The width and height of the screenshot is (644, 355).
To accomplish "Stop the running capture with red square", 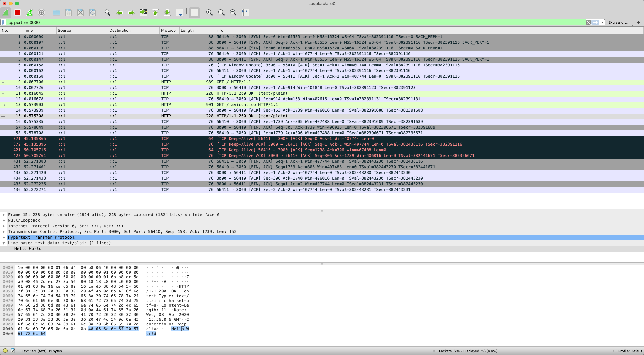I will (x=18, y=13).
